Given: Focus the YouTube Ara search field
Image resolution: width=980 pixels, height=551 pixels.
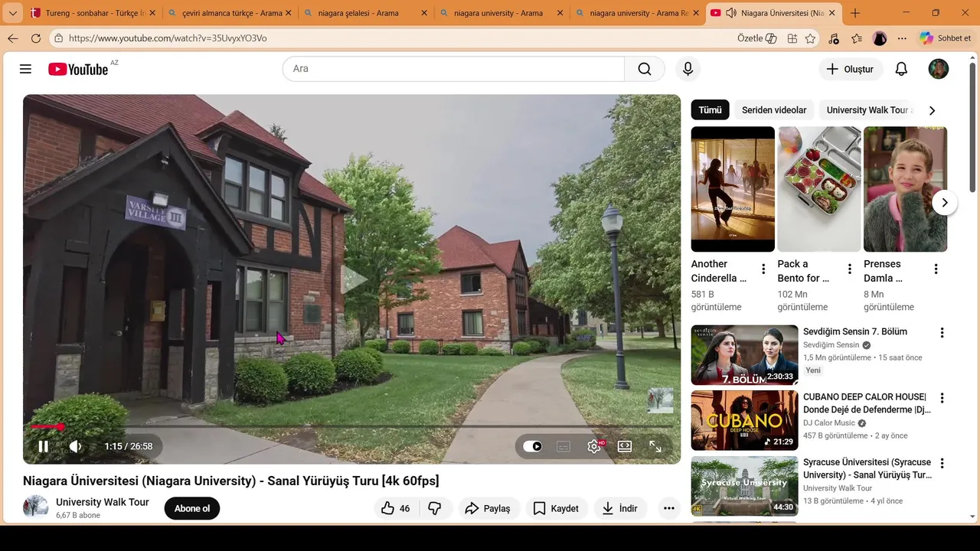Looking at the screenshot, I should 453,69.
